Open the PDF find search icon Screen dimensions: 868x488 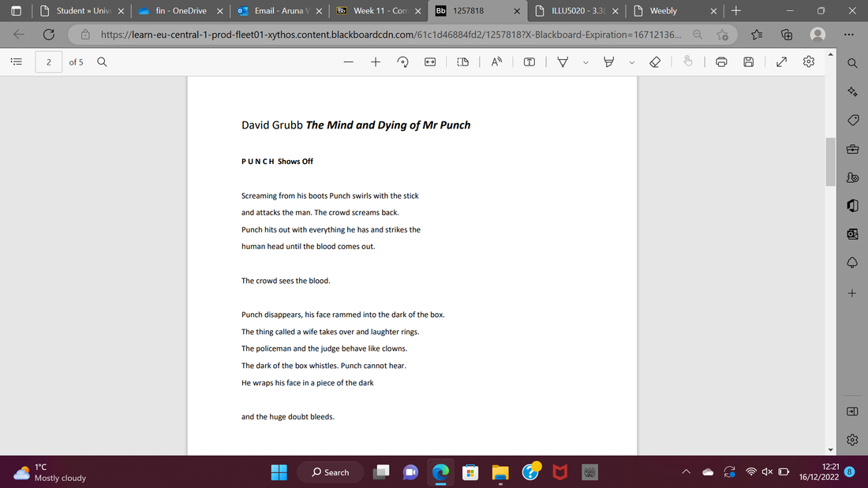click(102, 62)
